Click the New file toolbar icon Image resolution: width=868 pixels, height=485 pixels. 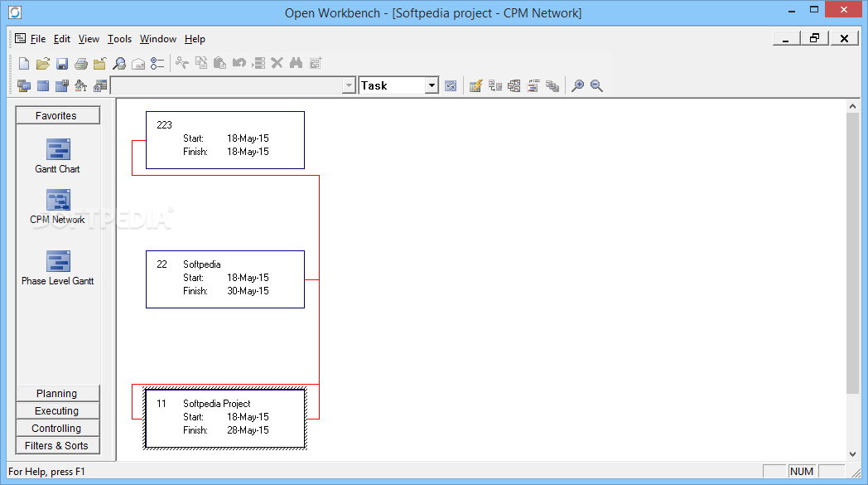point(24,63)
